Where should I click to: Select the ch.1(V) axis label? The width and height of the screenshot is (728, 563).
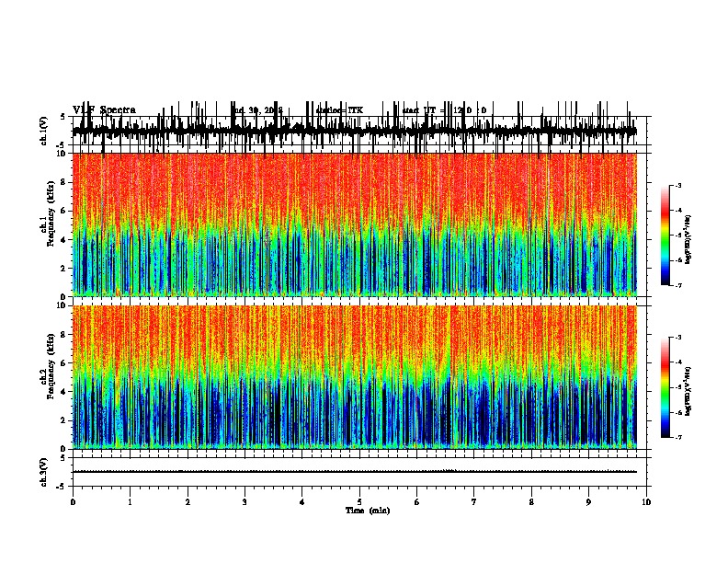click(x=44, y=131)
